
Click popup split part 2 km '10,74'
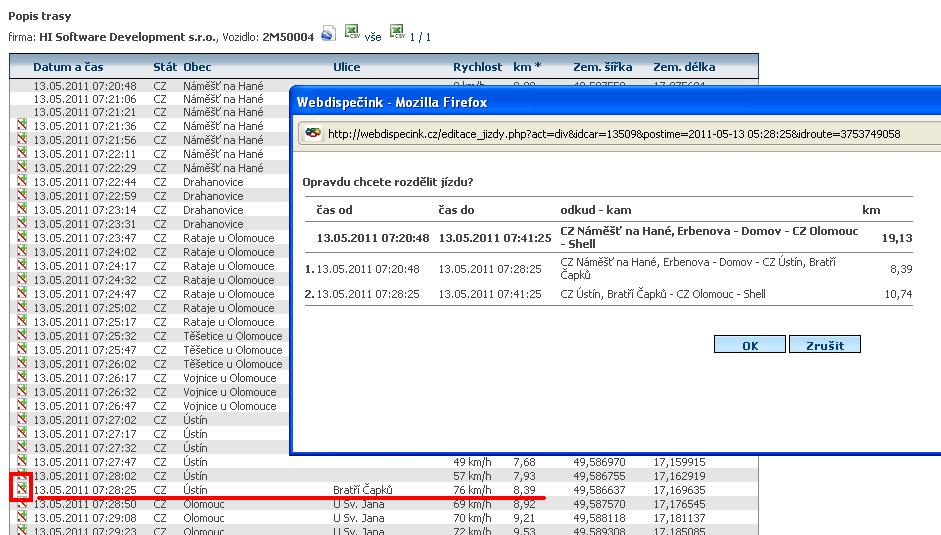point(898,294)
